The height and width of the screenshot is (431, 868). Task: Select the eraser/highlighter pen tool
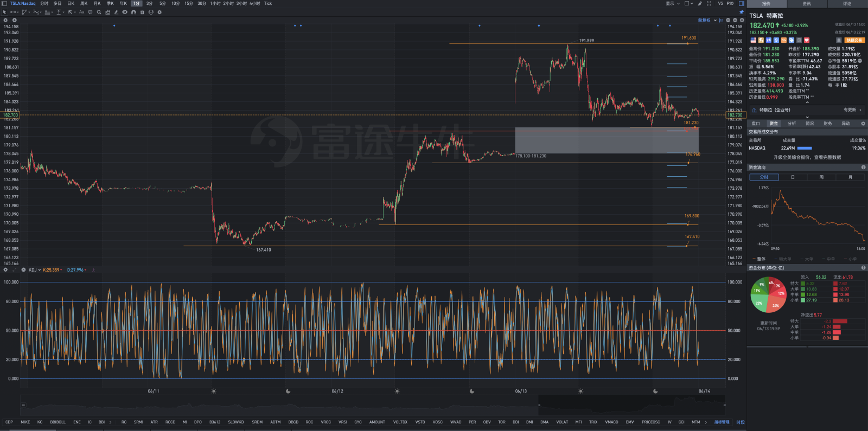click(116, 12)
